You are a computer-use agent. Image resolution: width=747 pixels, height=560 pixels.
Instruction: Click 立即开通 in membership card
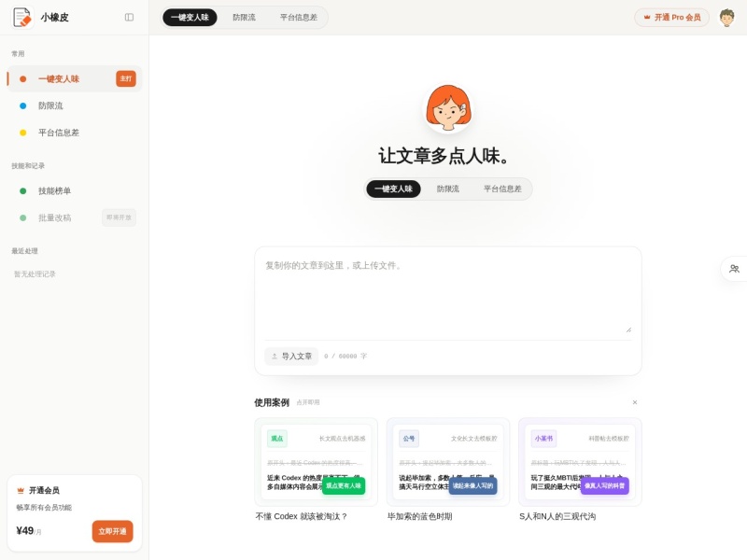[112, 531]
